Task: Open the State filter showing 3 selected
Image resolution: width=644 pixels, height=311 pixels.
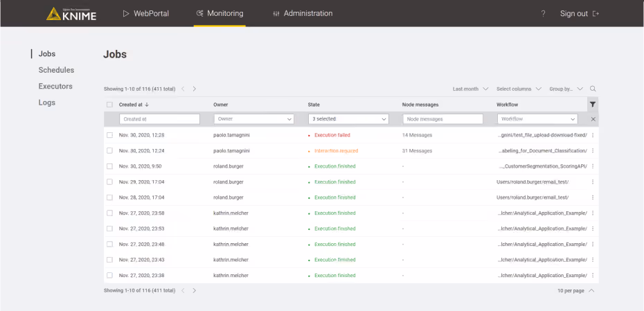Action: point(348,119)
